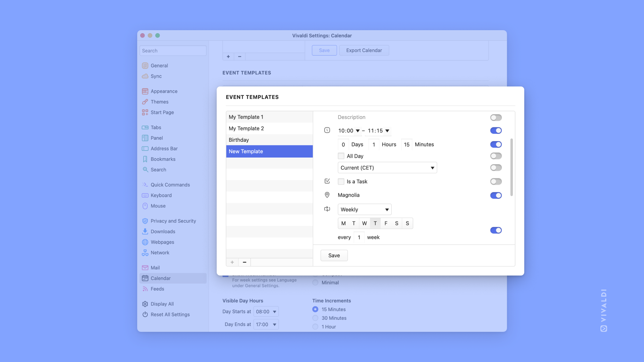The image size is (644, 362).
Task: Click the Mail icon in sidebar
Action: tap(145, 267)
